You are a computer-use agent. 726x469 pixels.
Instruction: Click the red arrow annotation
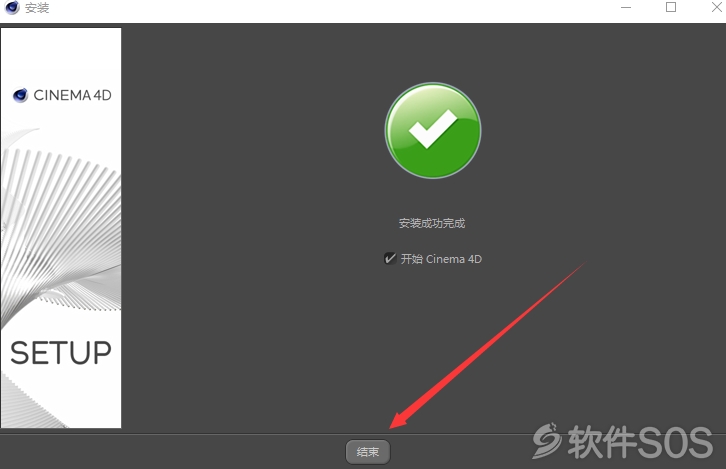[x=487, y=345]
